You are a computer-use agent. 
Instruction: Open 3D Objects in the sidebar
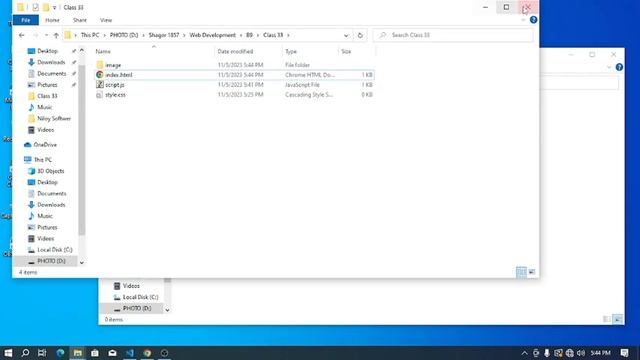51,171
